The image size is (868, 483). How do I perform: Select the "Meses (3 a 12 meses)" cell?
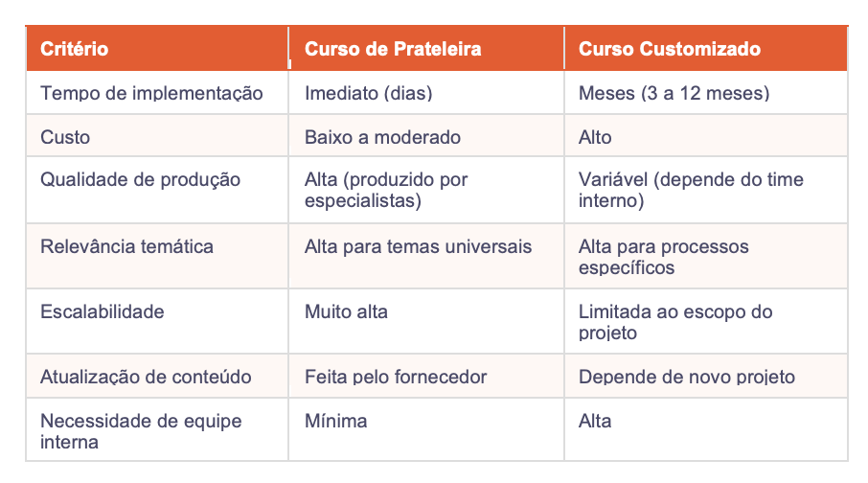coord(674,94)
